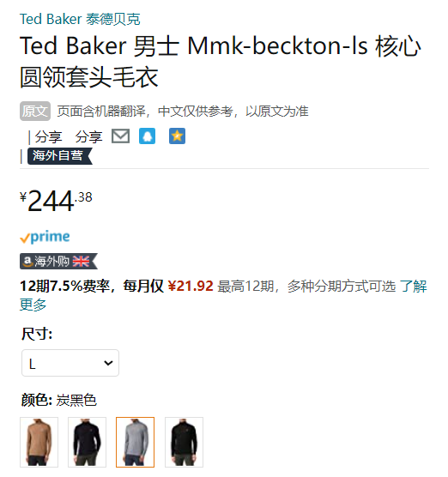Image resolution: width=448 pixels, height=477 pixels.
Task: Share to Qzone star icon
Action: point(177,136)
